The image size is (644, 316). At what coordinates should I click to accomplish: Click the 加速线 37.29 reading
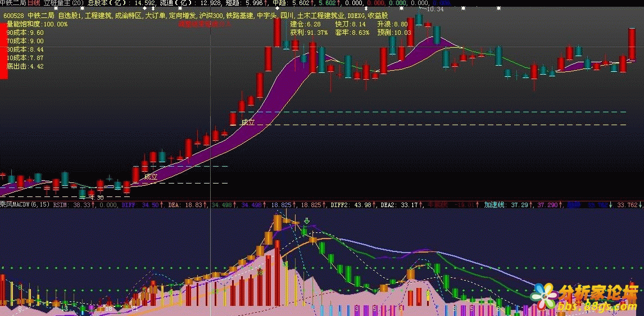508,204
